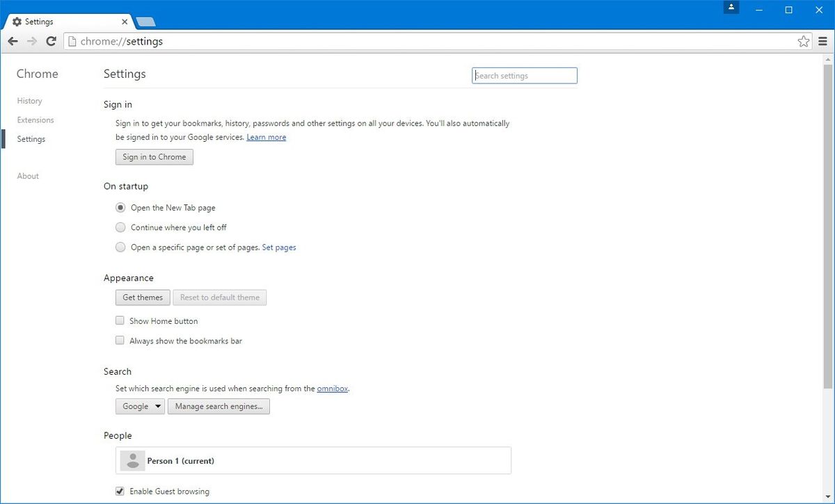The image size is (835, 504).
Task: Check Always show the bookmarks bar
Action: pyautogui.click(x=120, y=341)
